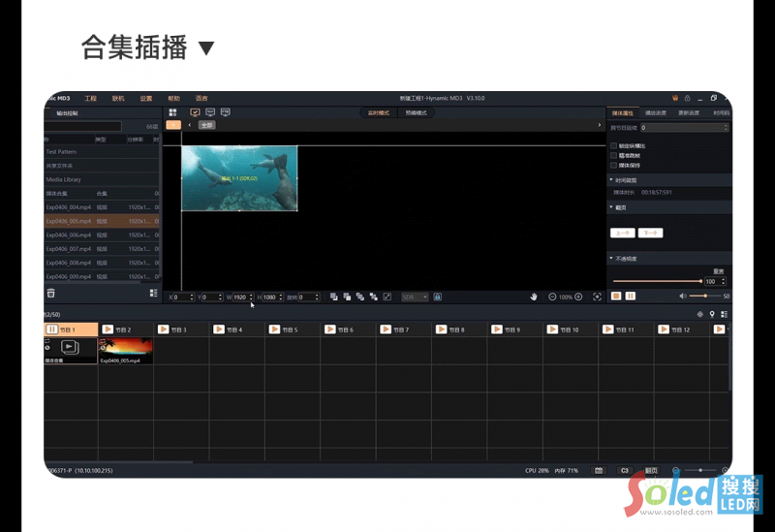Click the 下一个 button
Screen dimensions: 775x532
click(x=651, y=233)
